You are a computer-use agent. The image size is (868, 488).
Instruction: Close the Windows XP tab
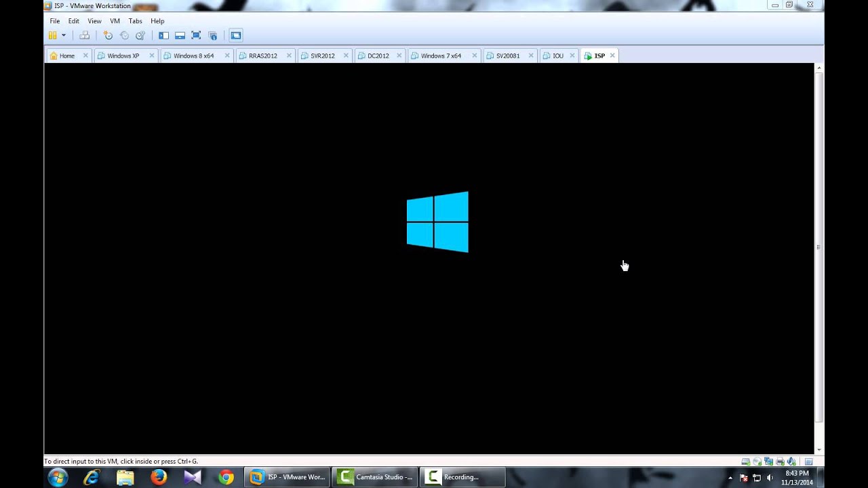[x=151, y=56]
